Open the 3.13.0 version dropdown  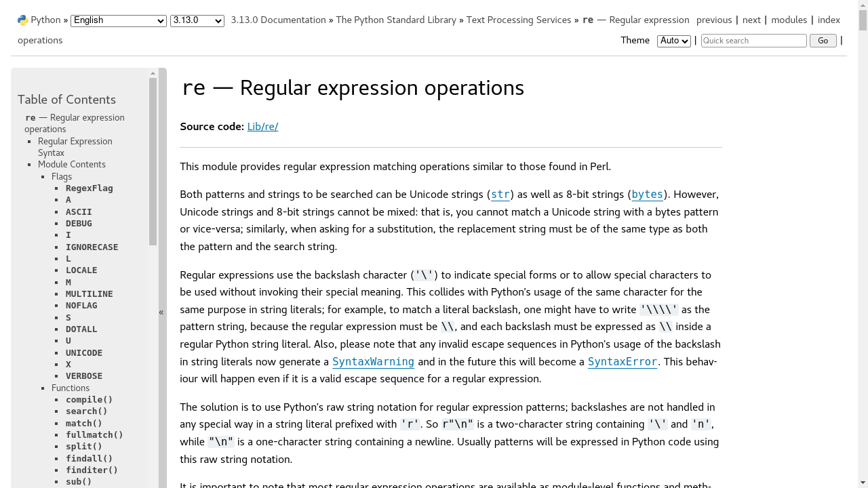coord(197,20)
